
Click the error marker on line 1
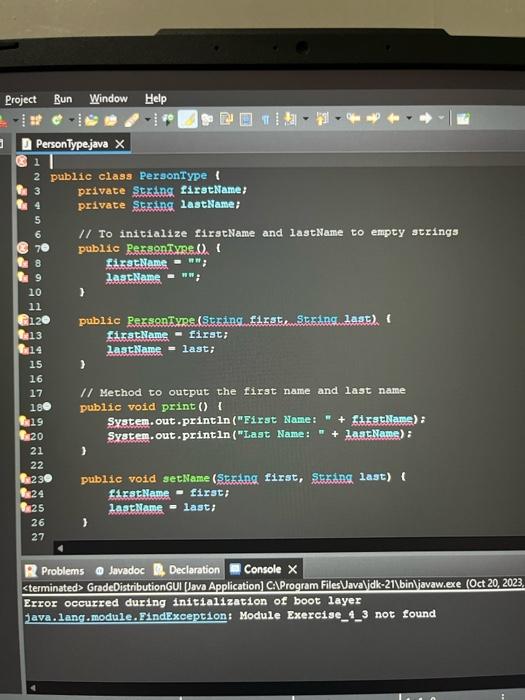pos(22,161)
